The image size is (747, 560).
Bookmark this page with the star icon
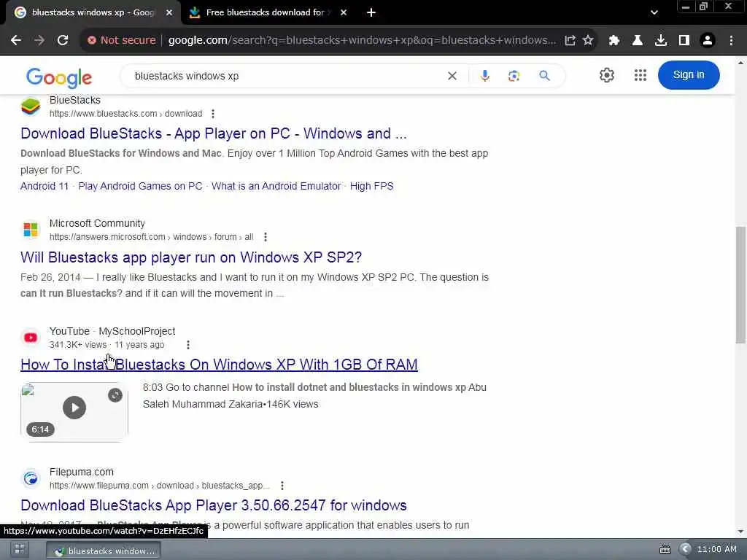coord(589,41)
